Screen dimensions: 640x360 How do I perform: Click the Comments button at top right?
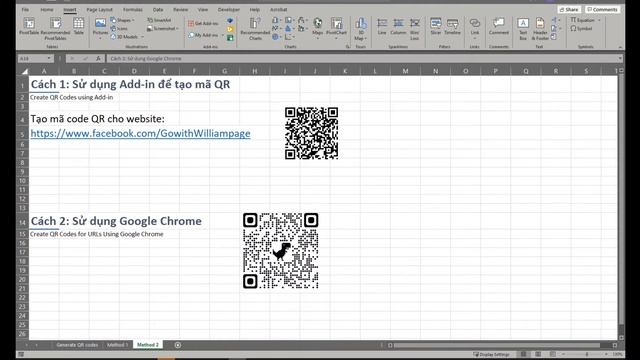pyautogui.click(x=602, y=9)
